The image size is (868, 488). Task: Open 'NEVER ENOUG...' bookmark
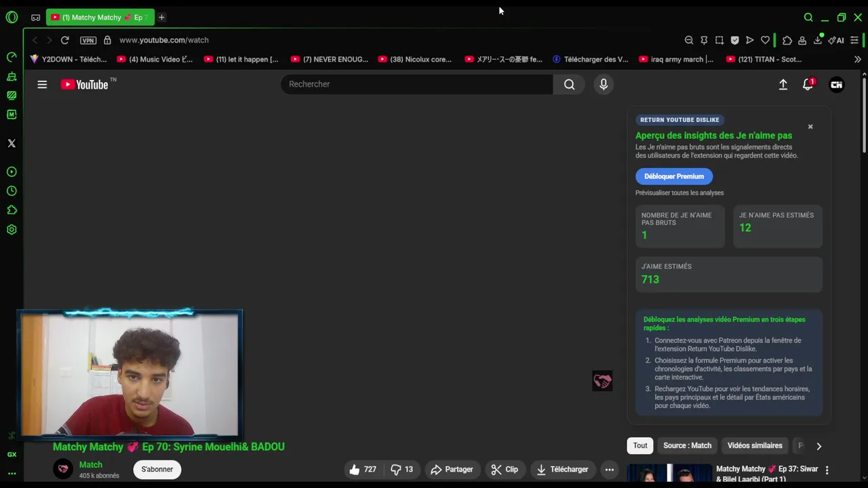330,59
